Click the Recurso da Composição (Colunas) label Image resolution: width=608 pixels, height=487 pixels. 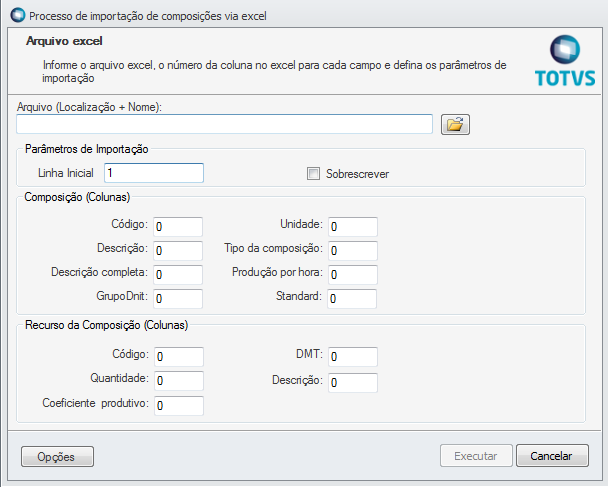[106, 325]
